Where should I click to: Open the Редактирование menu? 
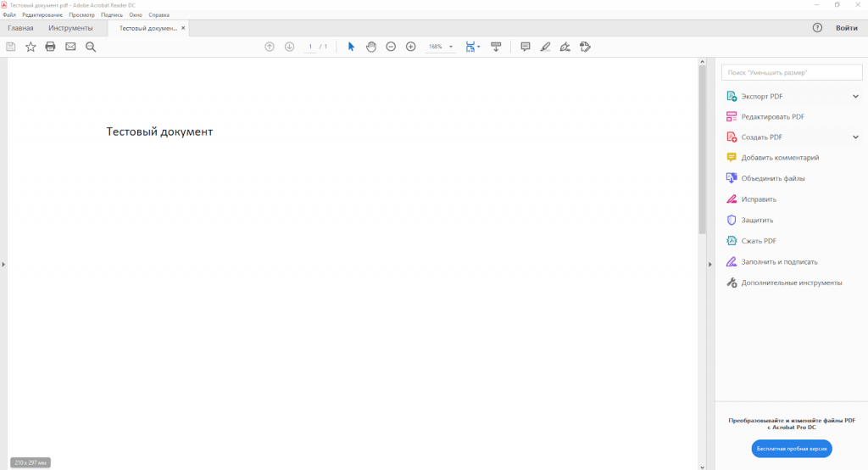[x=42, y=15]
